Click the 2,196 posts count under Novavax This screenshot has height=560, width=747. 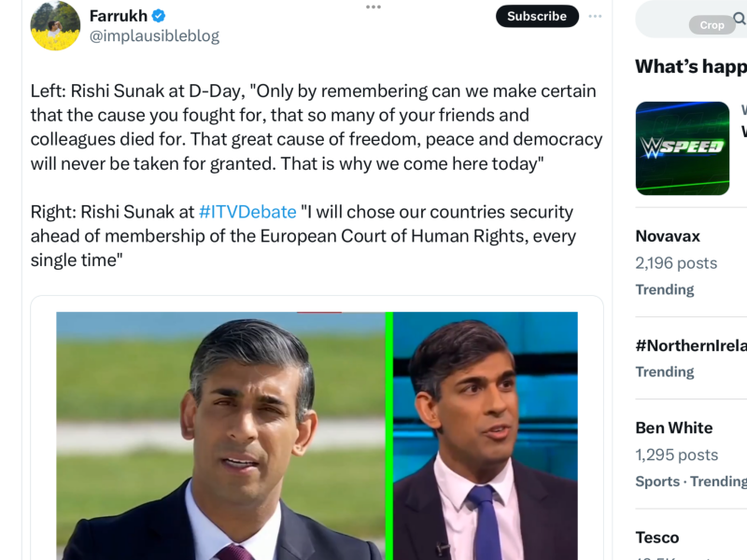[x=675, y=263]
